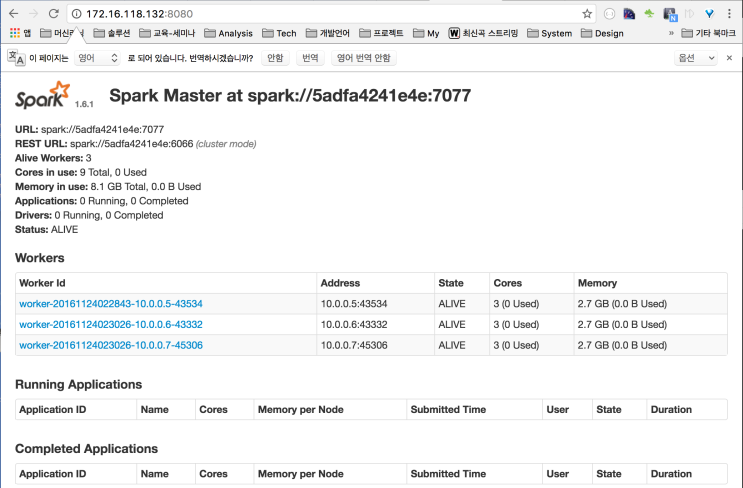Open the 기타 북마크 folder
The width and height of the screenshot is (743, 488).
708,33
